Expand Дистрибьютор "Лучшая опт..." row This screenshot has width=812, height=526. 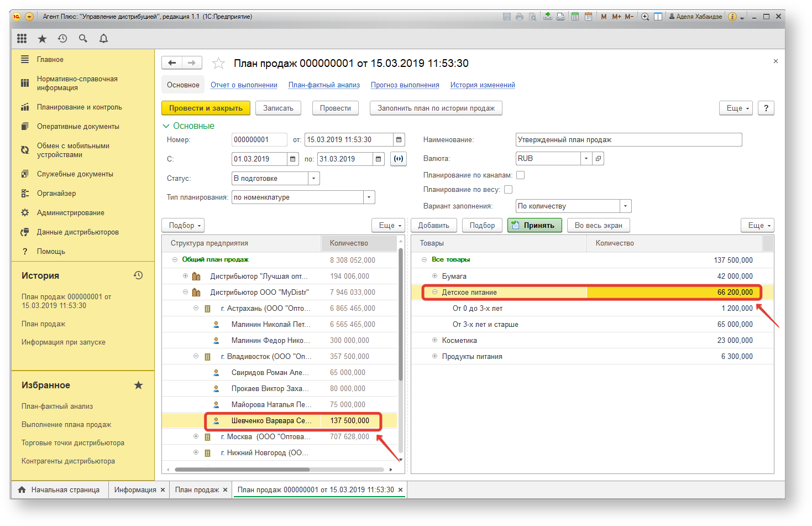(x=185, y=276)
